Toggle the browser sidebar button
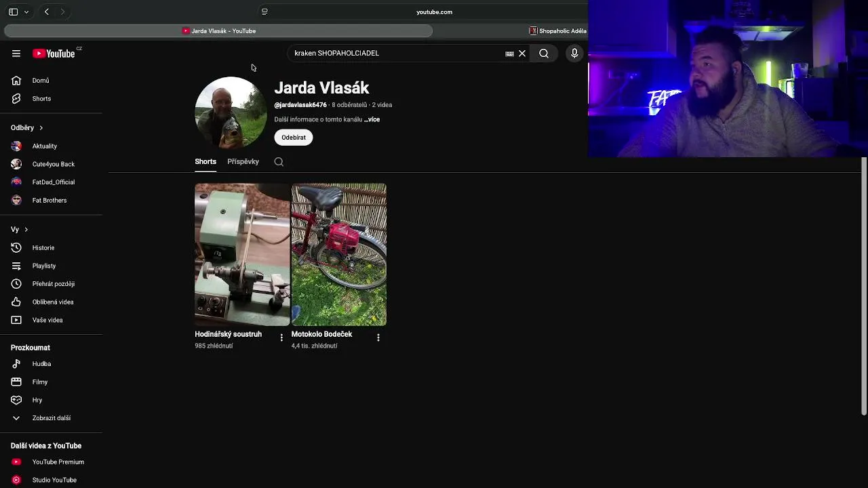The width and height of the screenshot is (868, 488). point(13,12)
